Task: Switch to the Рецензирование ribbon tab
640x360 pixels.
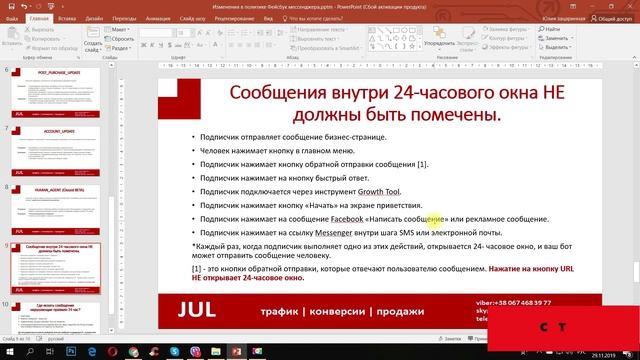Action: coord(234,18)
